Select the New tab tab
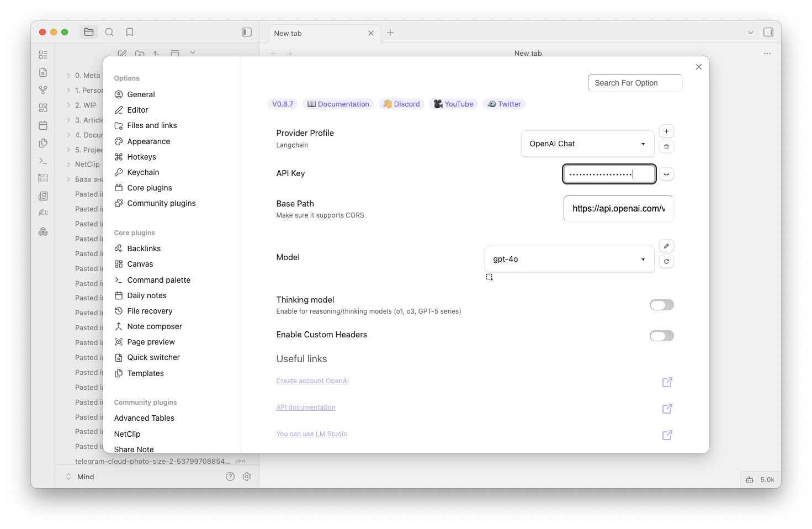The image size is (812, 529). [x=324, y=33]
